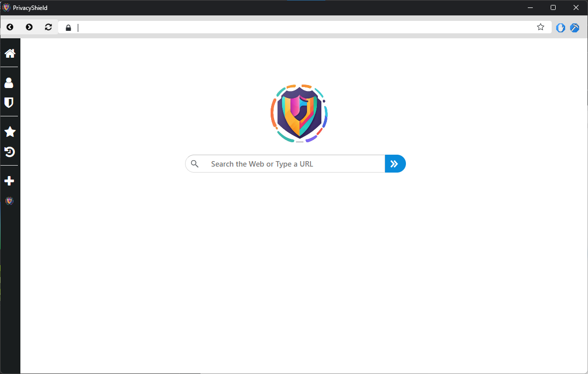
Task: Click the PrivacyShield shield logo
Action: [299, 113]
